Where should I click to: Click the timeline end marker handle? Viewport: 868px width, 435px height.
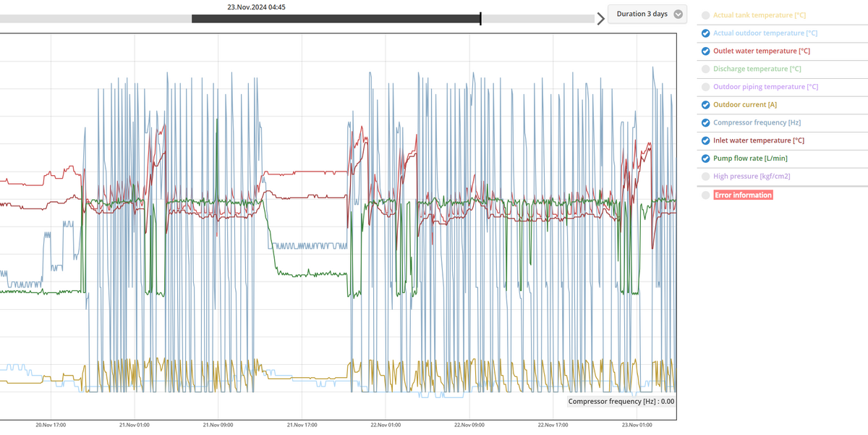coord(480,19)
